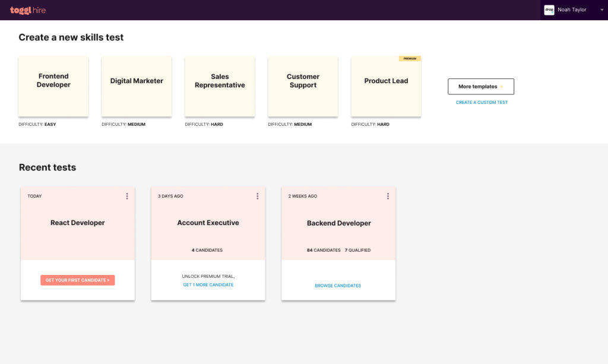Screen dimensions: 608x364
Task: Click the Toggl Hire logo
Action: pyautogui.click(x=28, y=10)
